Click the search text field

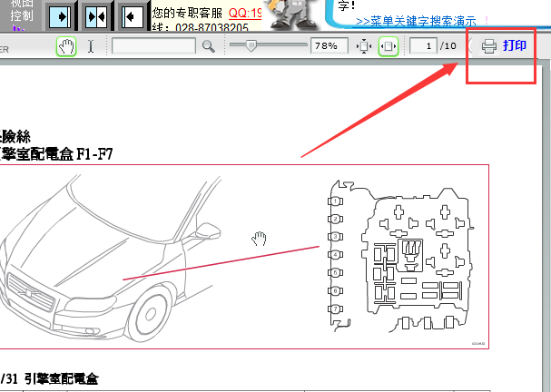pyautogui.click(x=153, y=46)
